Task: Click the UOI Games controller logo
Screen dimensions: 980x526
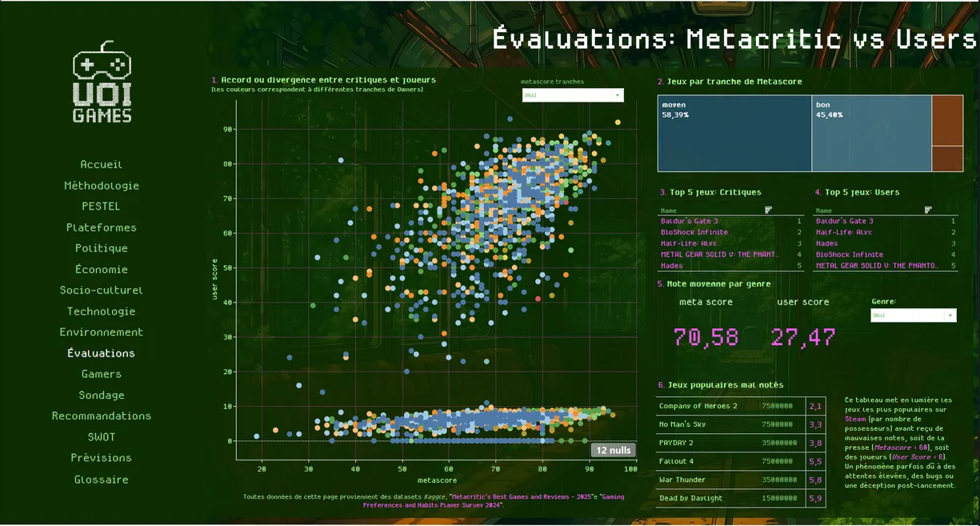Action: tap(102, 83)
